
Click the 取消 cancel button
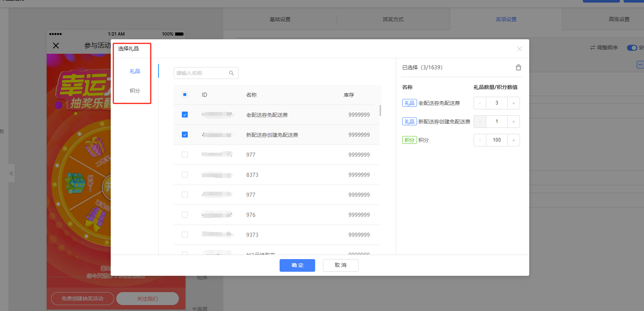[340, 265]
